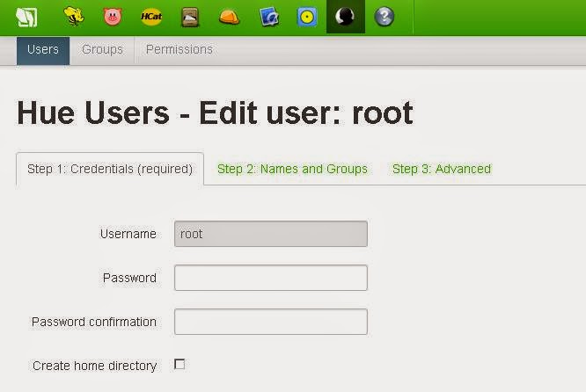The width and height of the screenshot is (586, 392).
Task: Open the Job Browser hard hat icon
Action: click(x=229, y=18)
